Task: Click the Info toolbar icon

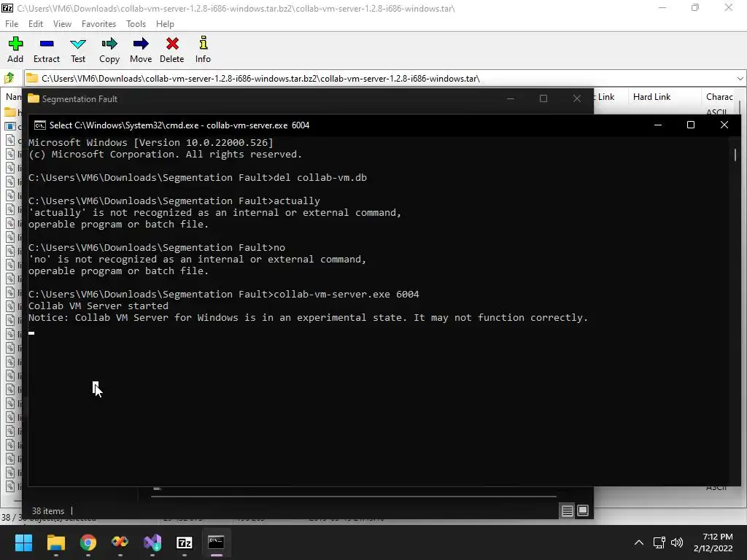Action: coord(203,50)
